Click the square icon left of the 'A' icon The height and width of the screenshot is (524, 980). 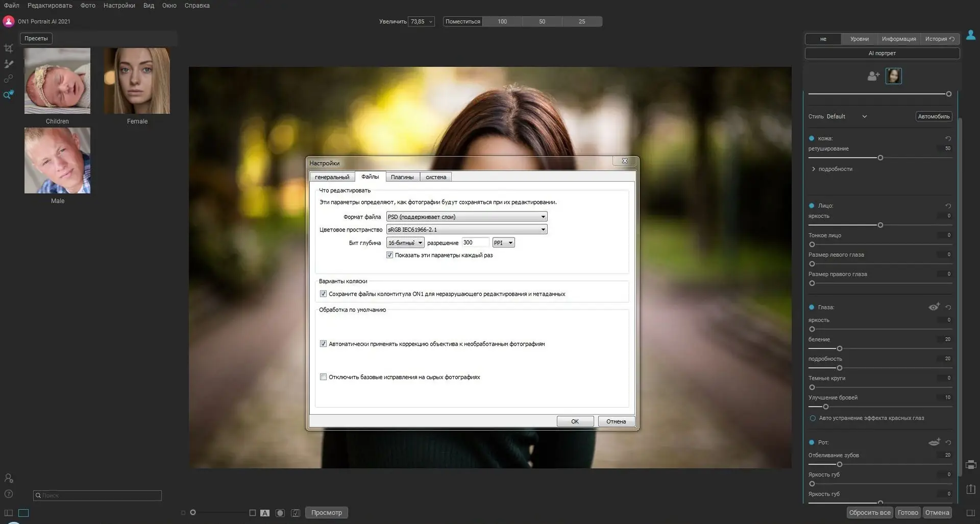[x=253, y=513]
